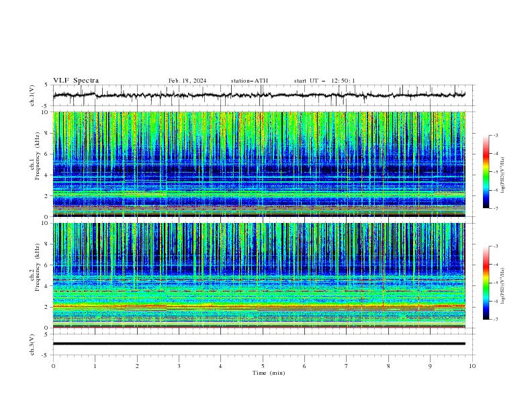Click the "2" frequency tick of ch.2 panel

47,307
